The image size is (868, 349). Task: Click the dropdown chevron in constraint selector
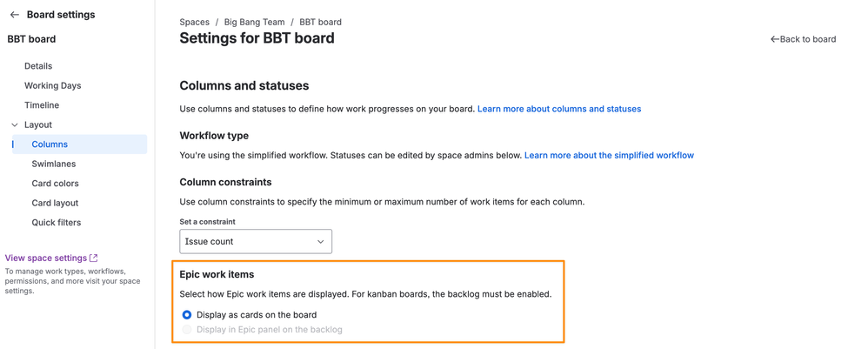(x=320, y=242)
